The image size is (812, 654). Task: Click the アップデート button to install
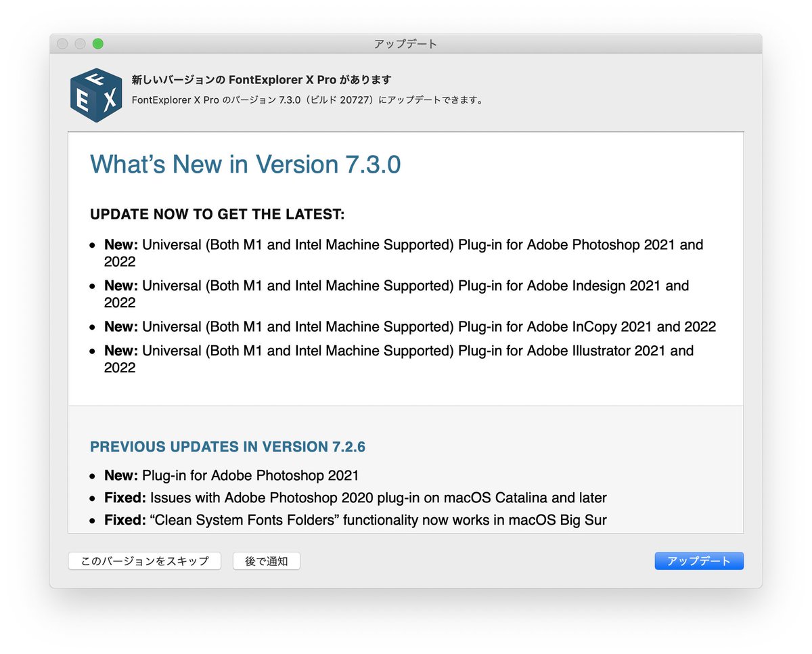point(699,561)
